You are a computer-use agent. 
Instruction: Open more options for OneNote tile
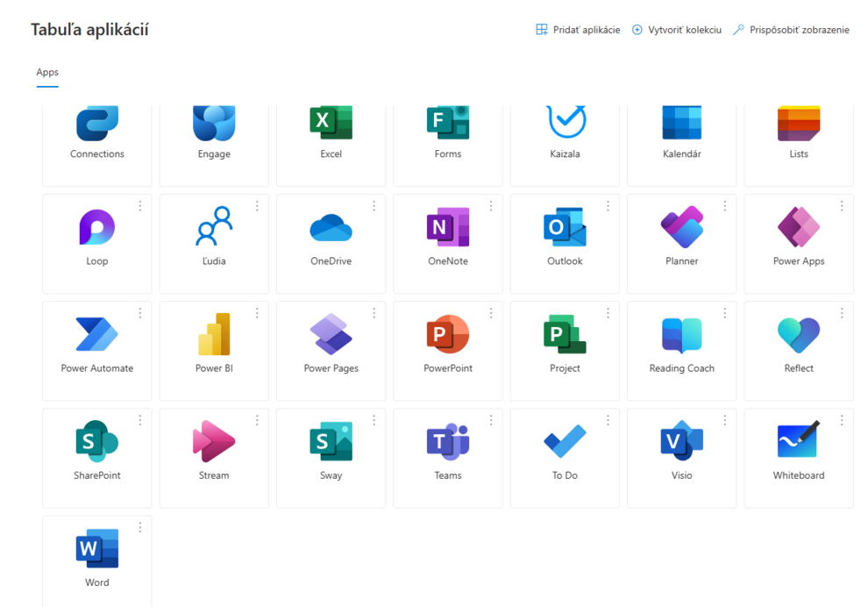491,206
